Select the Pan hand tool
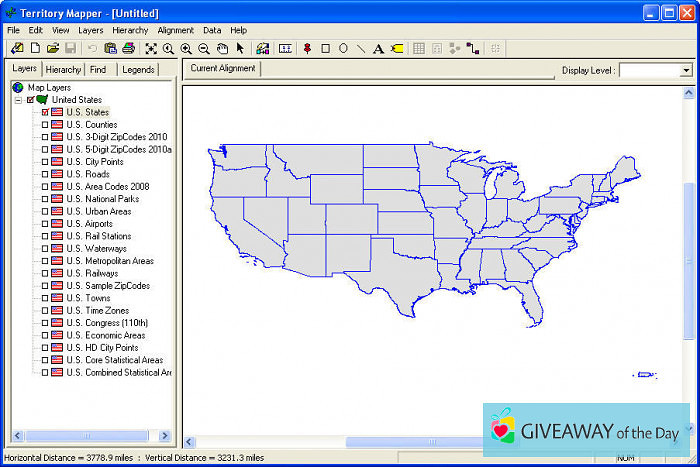 coord(222,48)
